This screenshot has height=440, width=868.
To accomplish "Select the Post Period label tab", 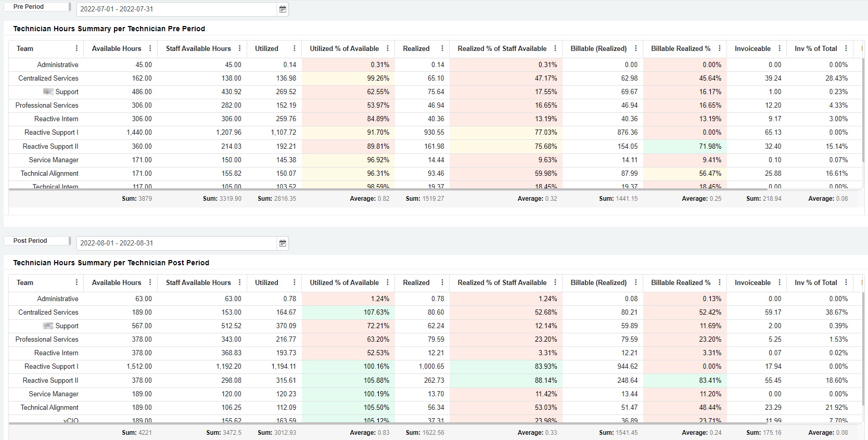I will (37, 241).
